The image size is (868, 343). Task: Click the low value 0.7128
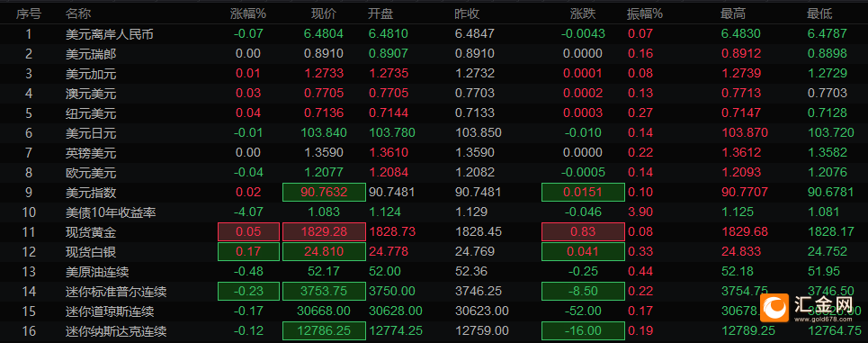point(828,113)
